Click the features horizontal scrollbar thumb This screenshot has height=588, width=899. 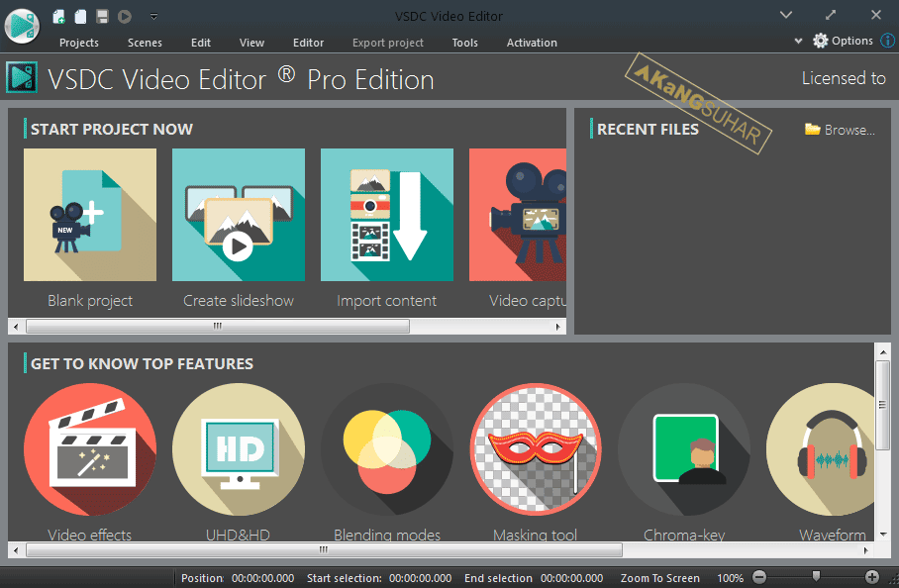tap(324, 550)
